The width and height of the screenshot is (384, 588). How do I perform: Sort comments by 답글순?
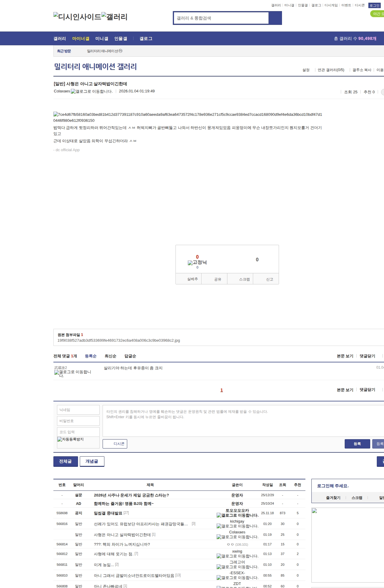tap(130, 356)
